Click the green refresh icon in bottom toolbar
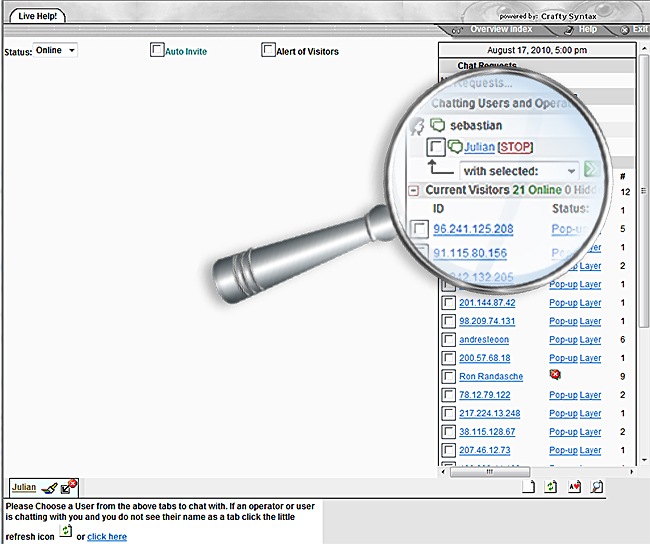Image resolution: width=650 pixels, height=544 pixels. (550, 487)
